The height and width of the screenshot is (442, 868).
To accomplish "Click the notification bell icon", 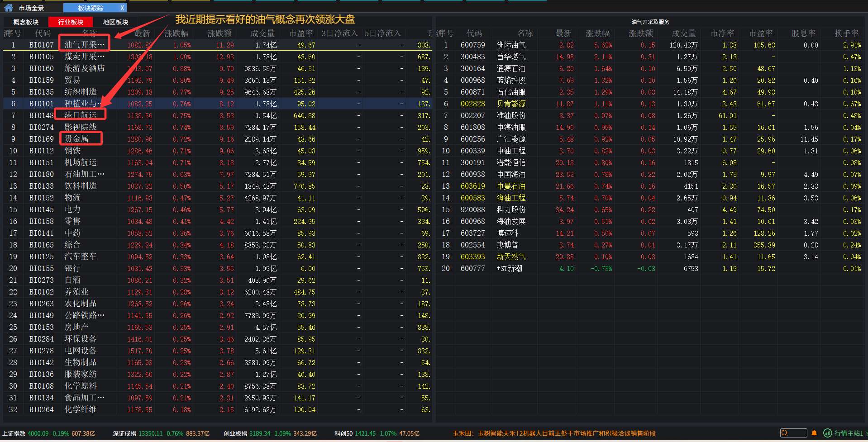I will pyautogui.click(x=814, y=433).
